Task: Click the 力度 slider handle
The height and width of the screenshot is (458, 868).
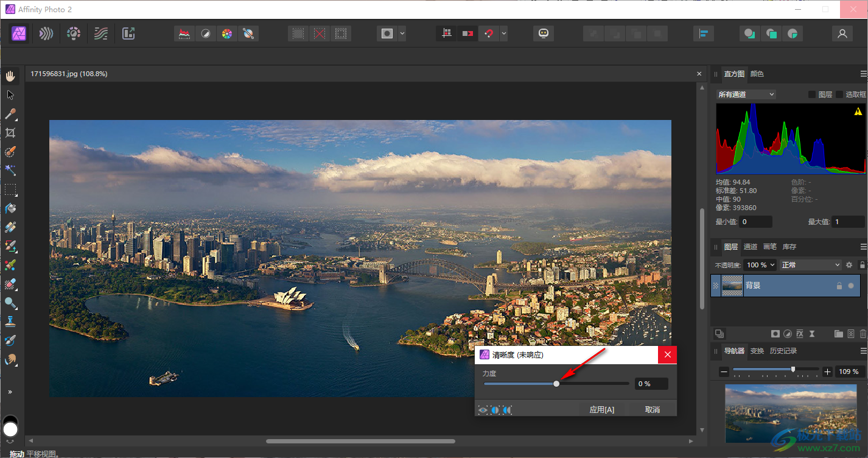Action: click(x=556, y=384)
